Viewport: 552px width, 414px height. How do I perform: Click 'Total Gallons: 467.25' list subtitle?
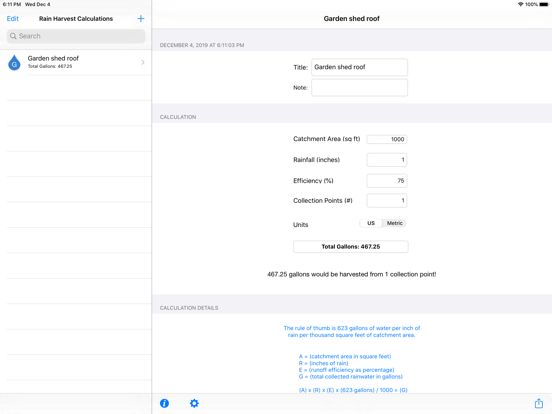point(50,66)
